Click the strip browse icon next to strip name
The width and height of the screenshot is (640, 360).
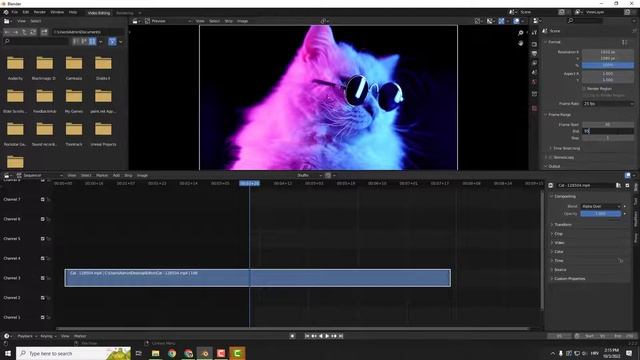[x=618, y=185]
